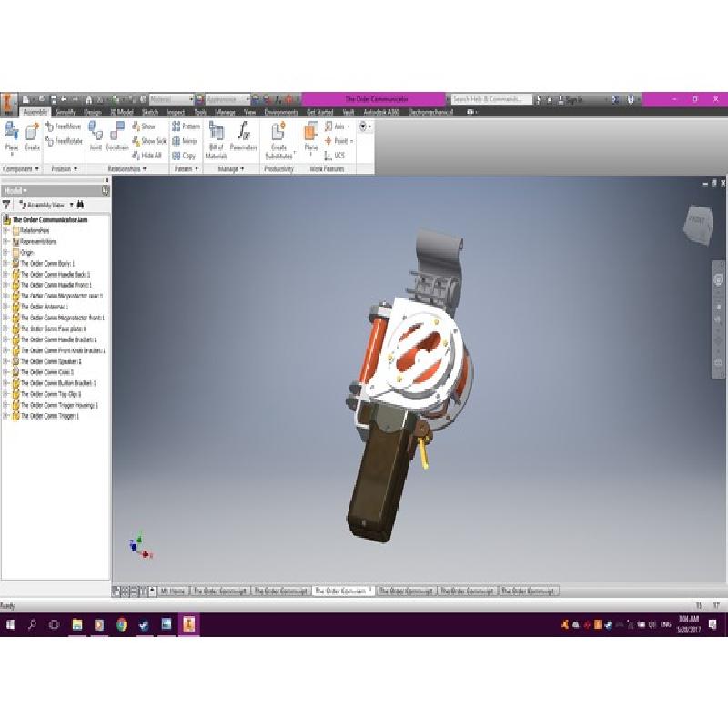Switch to the 3D Model ribbon tab

[122, 112]
